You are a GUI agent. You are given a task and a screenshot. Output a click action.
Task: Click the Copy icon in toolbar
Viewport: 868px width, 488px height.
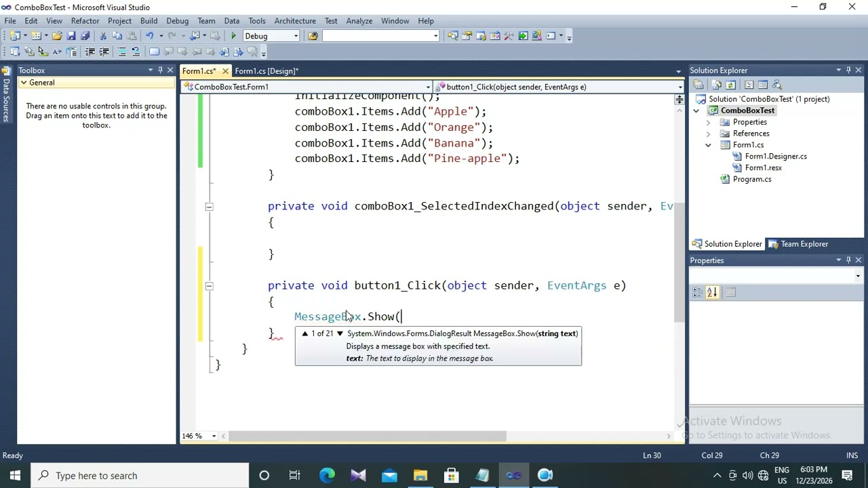point(117,36)
